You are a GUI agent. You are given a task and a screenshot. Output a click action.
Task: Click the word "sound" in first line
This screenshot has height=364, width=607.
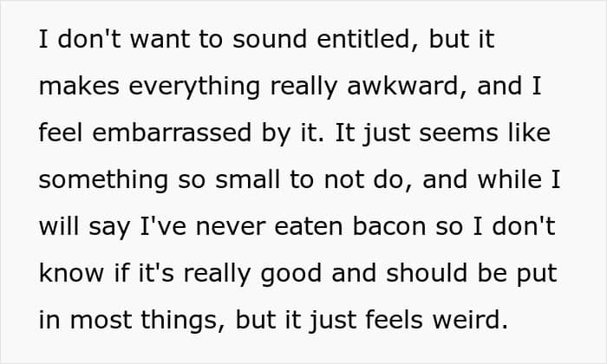270,39
